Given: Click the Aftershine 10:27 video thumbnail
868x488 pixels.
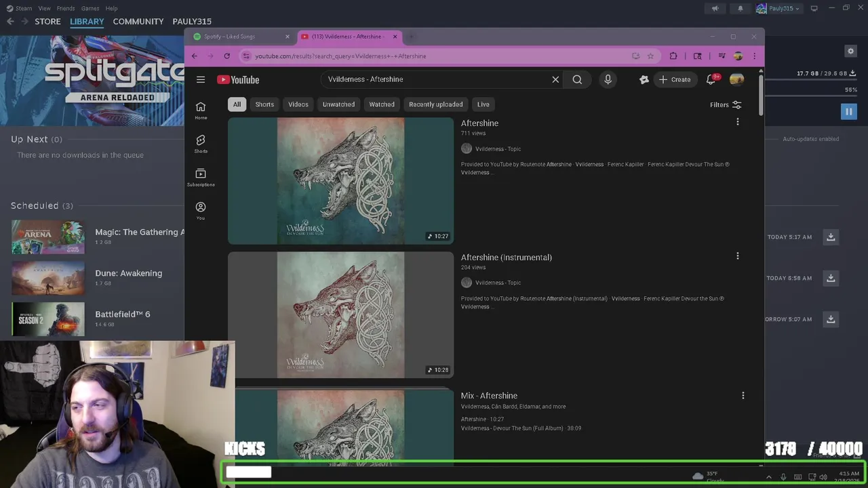Looking at the screenshot, I should pos(340,181).
